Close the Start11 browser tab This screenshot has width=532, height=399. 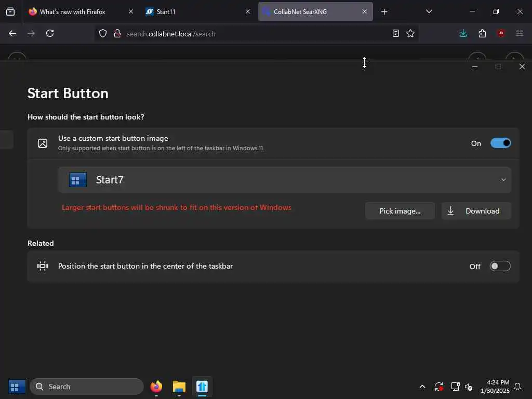[x=248, y=11]
